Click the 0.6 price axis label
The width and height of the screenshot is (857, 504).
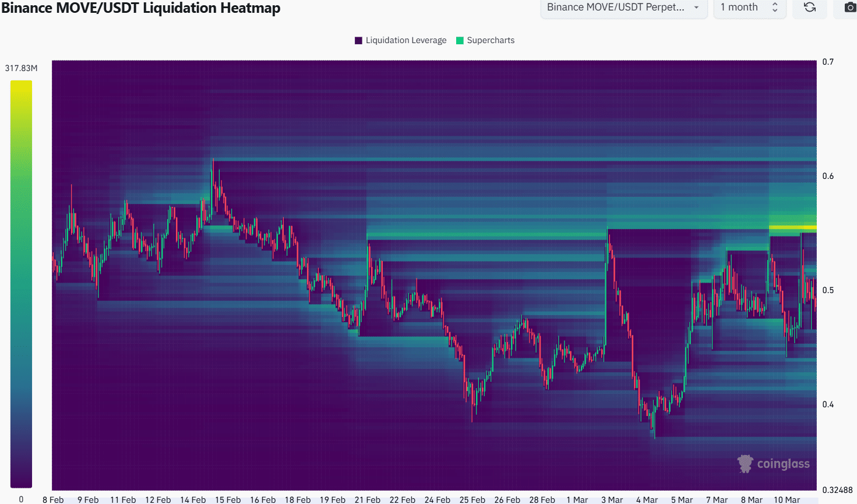click(x=828, y=176)
